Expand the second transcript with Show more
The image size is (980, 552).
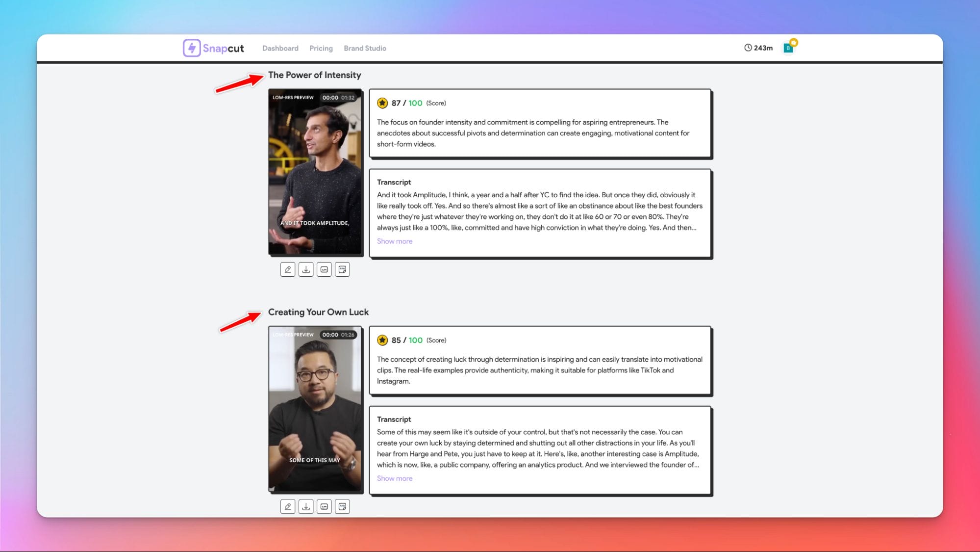pos(395,478)
